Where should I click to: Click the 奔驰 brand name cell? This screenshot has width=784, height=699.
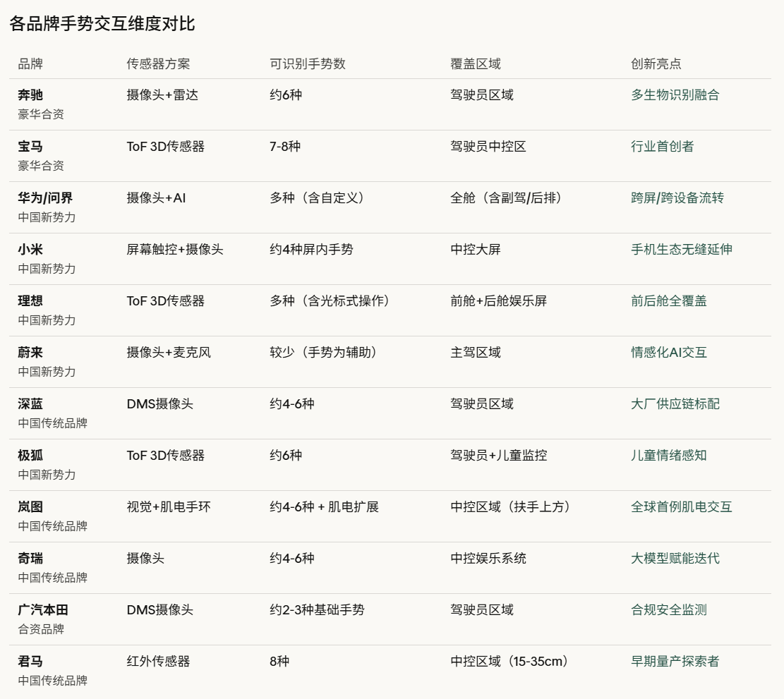[30, 95]
